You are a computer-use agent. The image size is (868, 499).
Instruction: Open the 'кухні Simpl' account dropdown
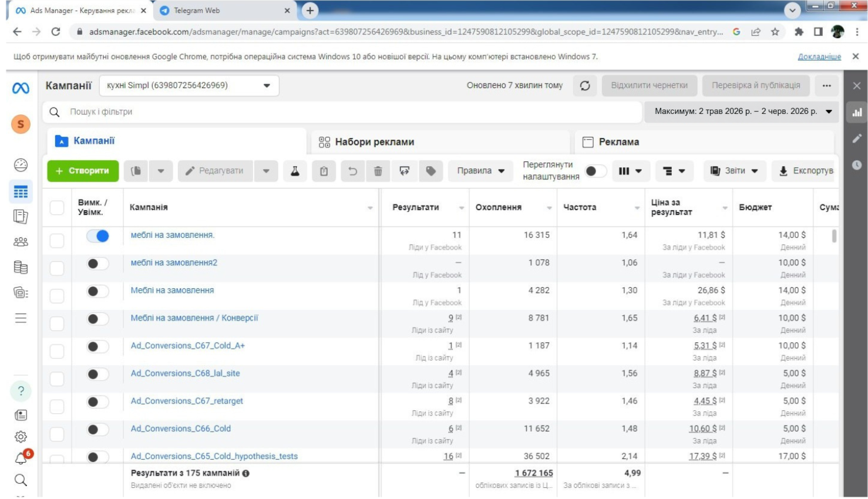[x=189, y=86]
